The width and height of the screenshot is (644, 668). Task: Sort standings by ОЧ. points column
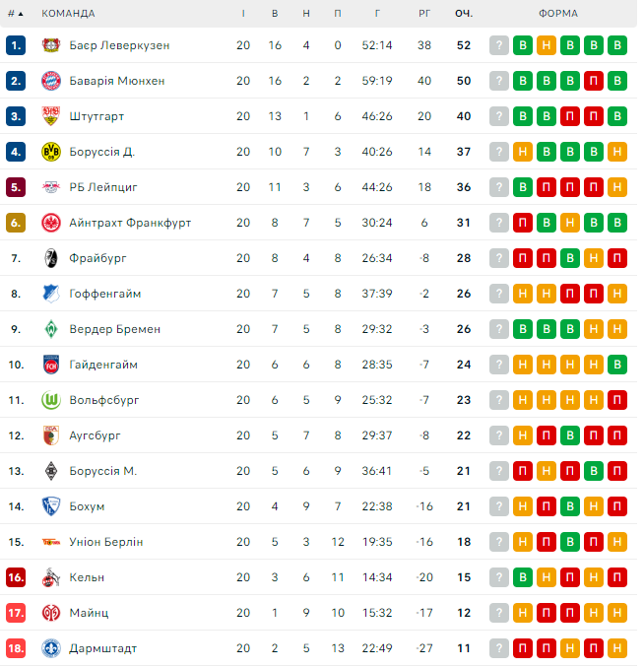click(463, 14)
